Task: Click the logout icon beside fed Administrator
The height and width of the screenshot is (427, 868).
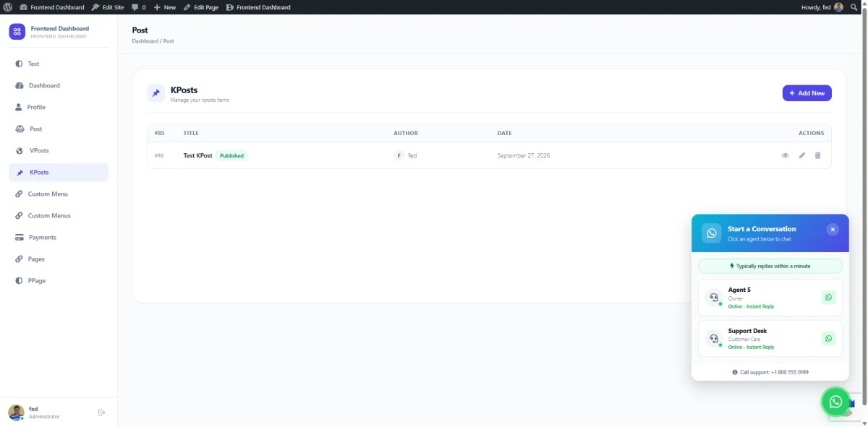Action: [x=101, y=413]
